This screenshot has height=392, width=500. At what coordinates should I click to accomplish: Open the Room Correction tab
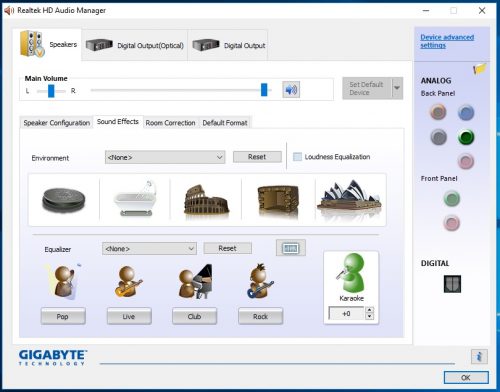click(170, 123)
